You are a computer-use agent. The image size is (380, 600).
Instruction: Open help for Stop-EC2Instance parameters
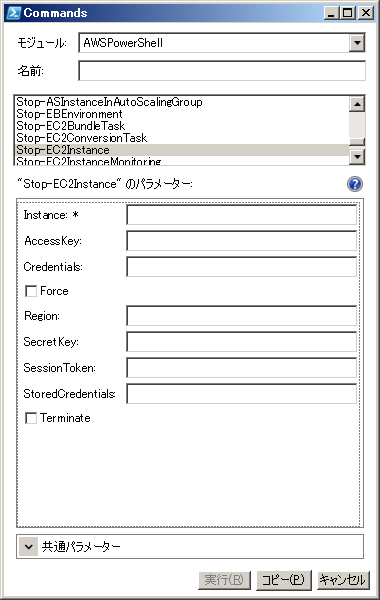tap(355, 184)
